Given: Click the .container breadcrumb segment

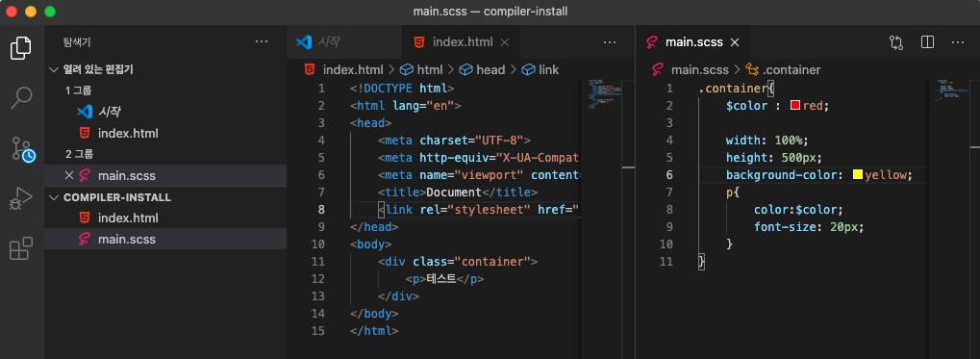Looking at the screenshot, I should [x=783, y=69].
